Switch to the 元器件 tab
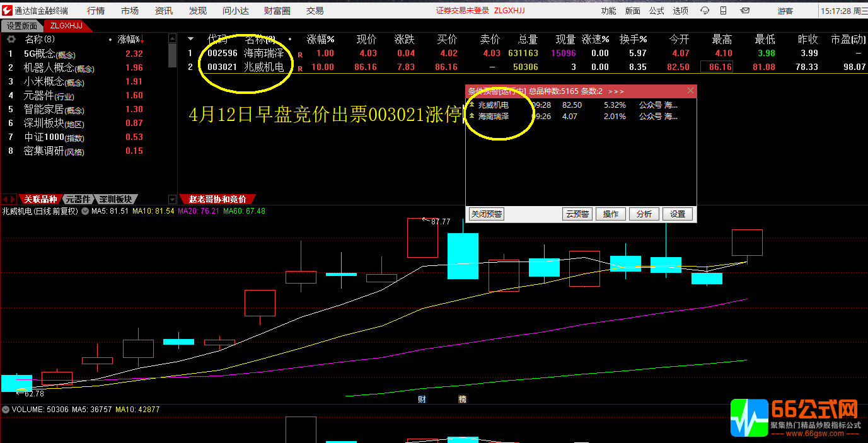 tap(78, 198)
